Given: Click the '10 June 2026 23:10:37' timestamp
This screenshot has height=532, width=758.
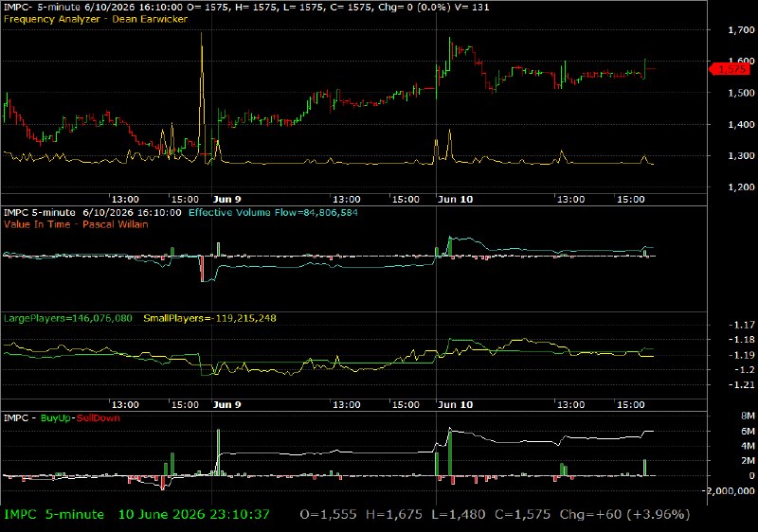Looking at the screenshot, I should click(x=194, y=515).
